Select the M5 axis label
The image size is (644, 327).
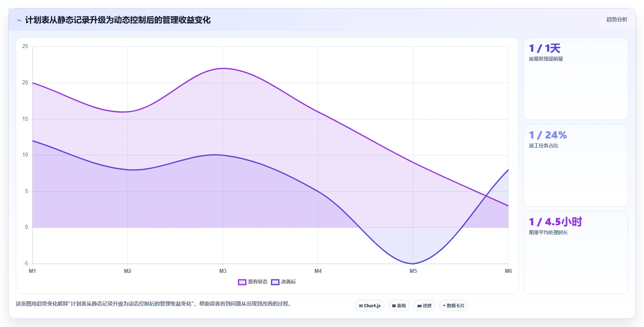(x=413, y=271)
